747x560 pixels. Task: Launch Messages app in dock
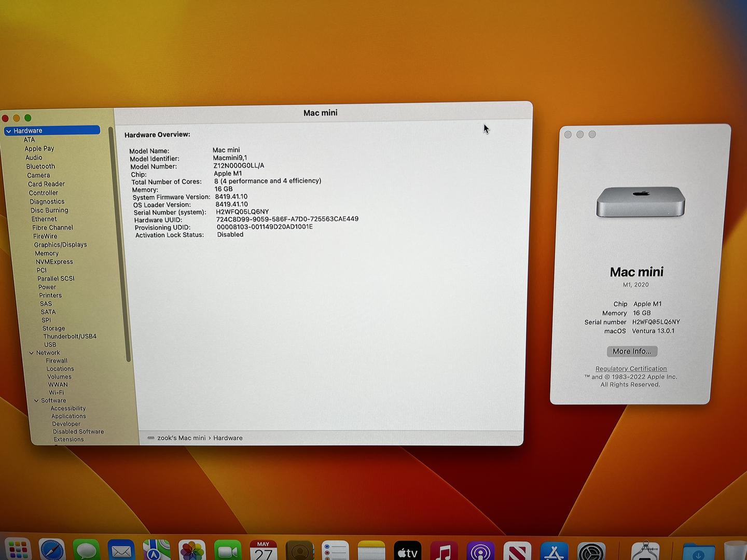(87, 551)
